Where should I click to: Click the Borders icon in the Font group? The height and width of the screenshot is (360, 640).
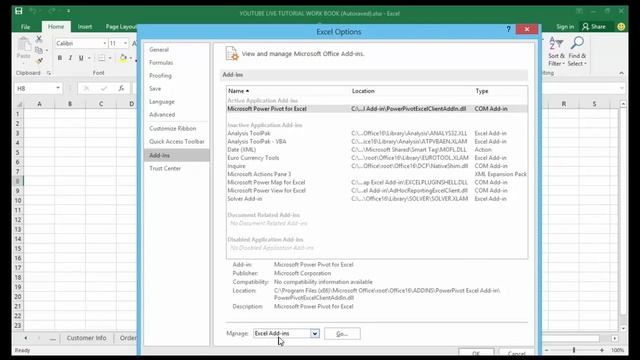coord(101,58)
